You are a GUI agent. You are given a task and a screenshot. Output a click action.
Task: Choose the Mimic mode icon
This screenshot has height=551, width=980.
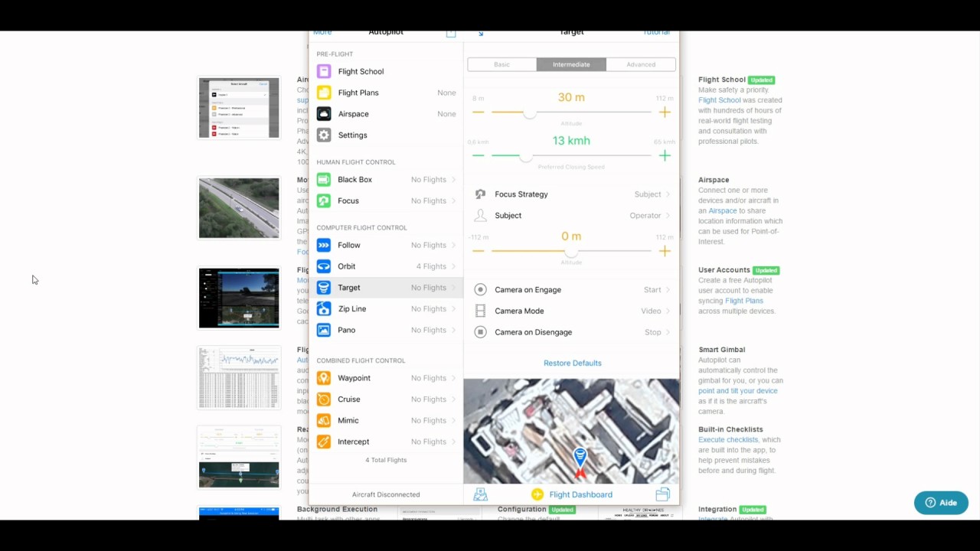(x=324, y=421)
